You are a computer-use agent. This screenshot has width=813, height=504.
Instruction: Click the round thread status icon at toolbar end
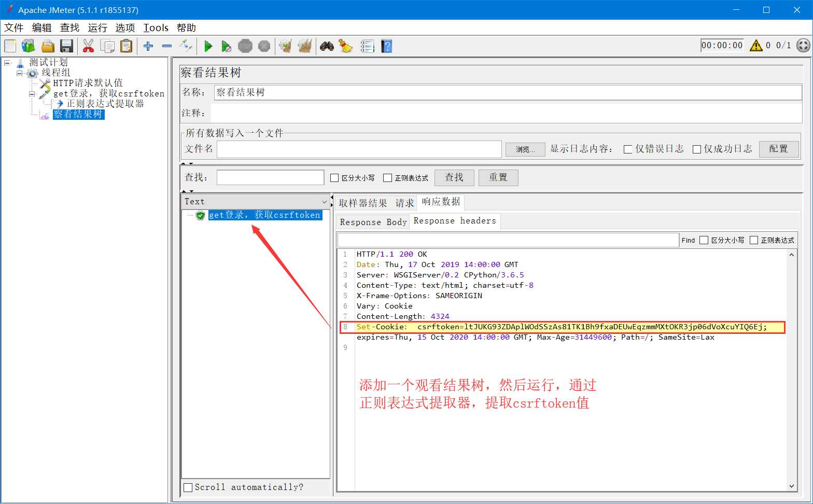803,46
